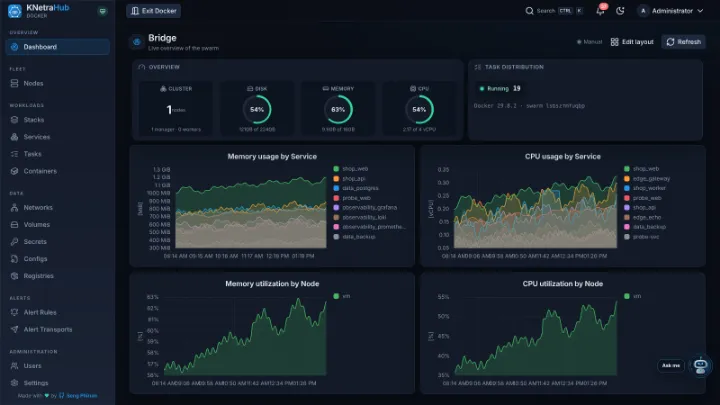The height and width of the screenshot is (405, 720).
Task: Open the chatbot robot icon
Action: [x=700, y=366]
